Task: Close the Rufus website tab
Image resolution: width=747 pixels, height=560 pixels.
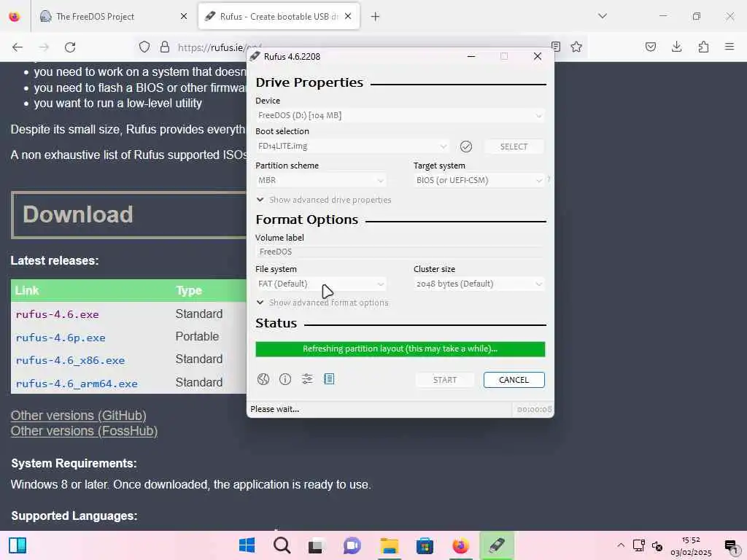Action: [x=348, y=16]
